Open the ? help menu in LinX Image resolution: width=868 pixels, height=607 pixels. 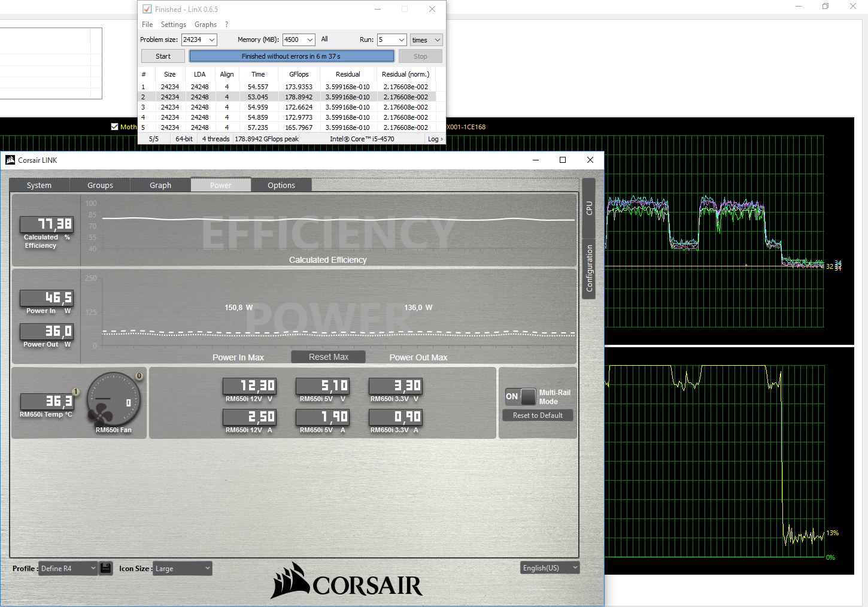point(226,25)
